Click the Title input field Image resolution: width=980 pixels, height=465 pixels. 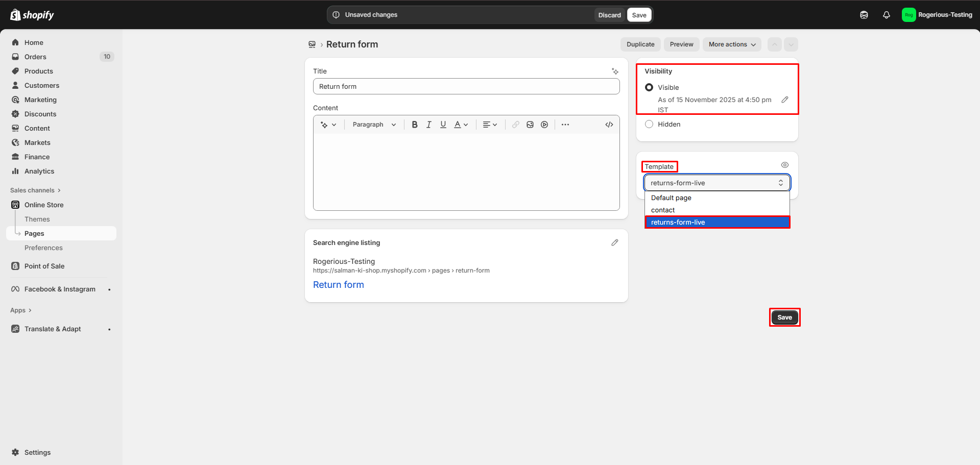pyautogui.click(x=466, y=86)
